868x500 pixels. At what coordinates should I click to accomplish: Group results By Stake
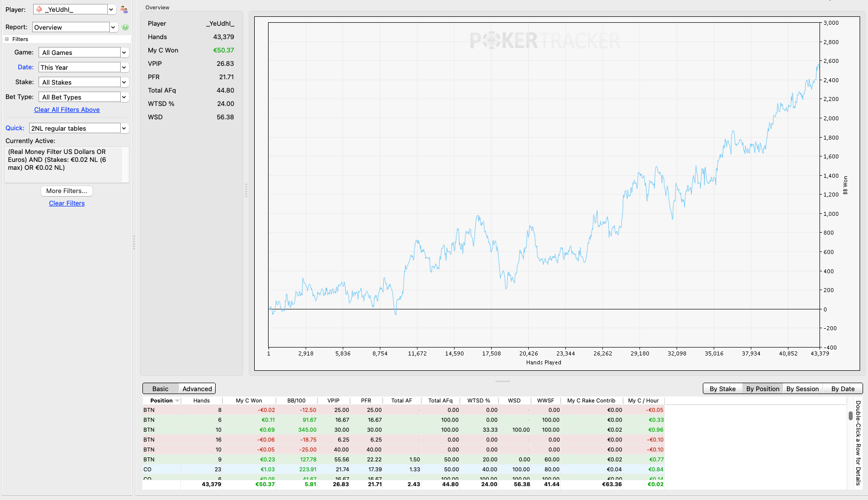pyautogui.click(x=723, y=389)
